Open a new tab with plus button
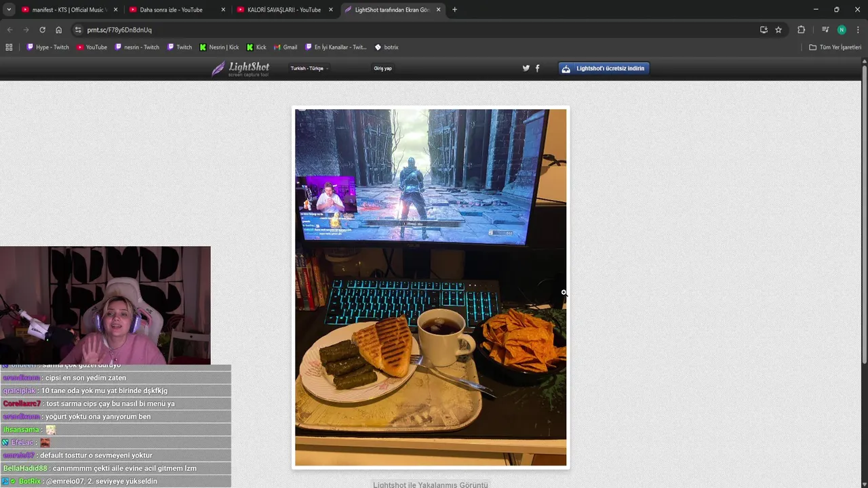 pos(454,10)
